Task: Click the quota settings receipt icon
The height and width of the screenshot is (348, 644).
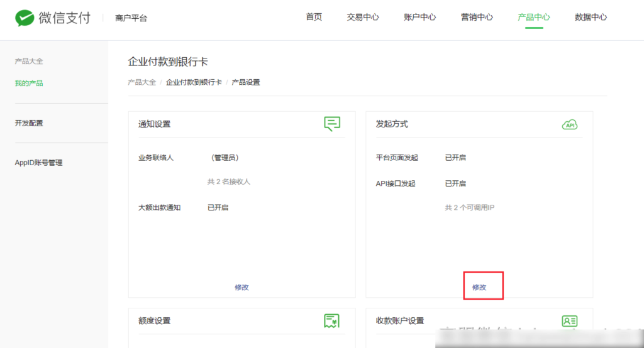Action: pos(332,321)
